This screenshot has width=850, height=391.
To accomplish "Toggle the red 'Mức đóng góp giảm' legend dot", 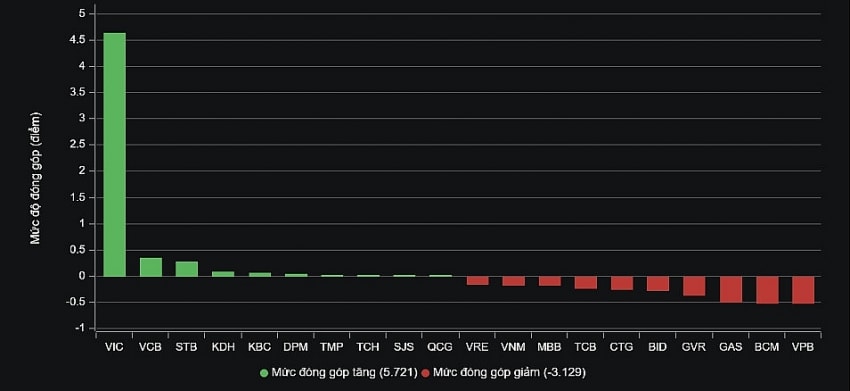I will tap(426, 373).
